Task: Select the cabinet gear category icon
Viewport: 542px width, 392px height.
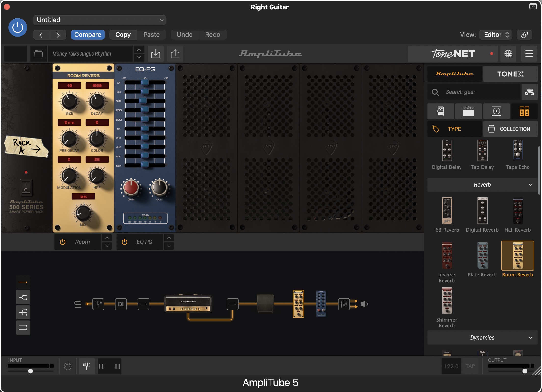Action: pyautogui.click(x=496, y=111)
